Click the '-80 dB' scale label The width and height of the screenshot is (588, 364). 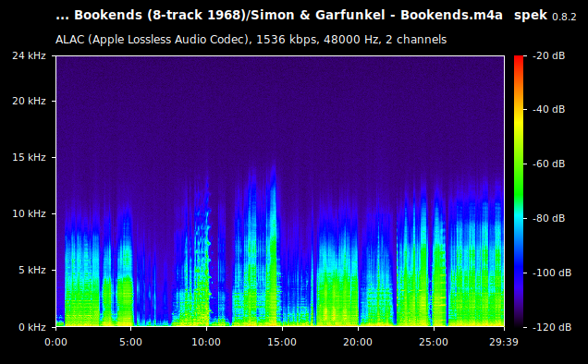548,218
